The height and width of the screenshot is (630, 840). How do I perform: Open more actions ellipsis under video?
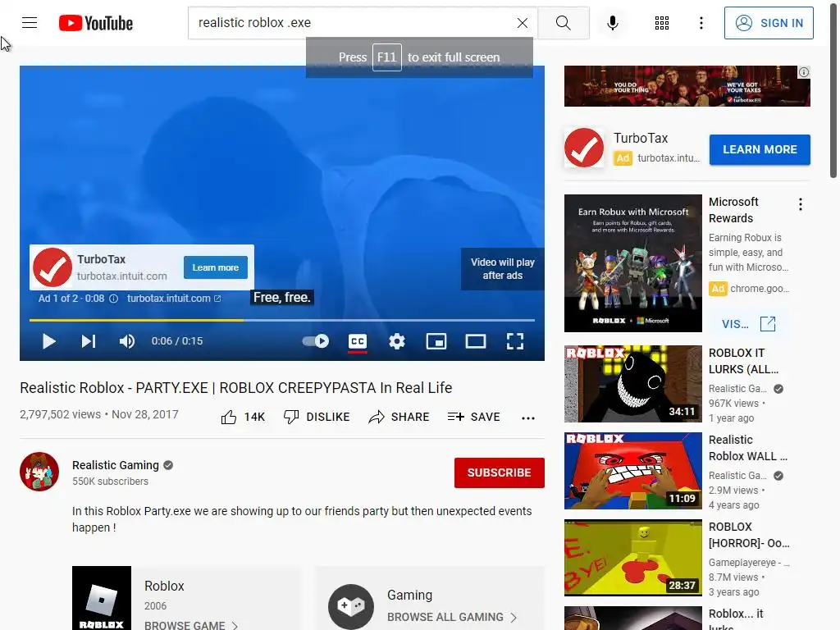coord(528,418)
